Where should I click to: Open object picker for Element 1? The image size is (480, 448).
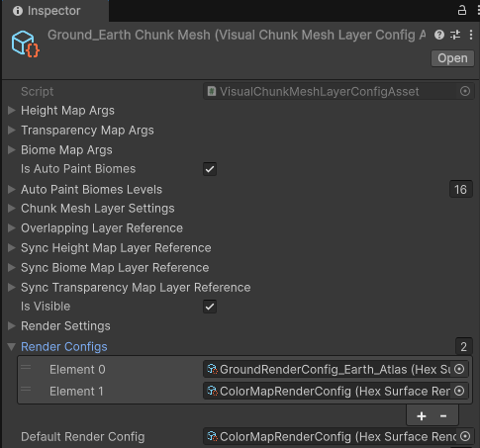(x=459, y=391)
